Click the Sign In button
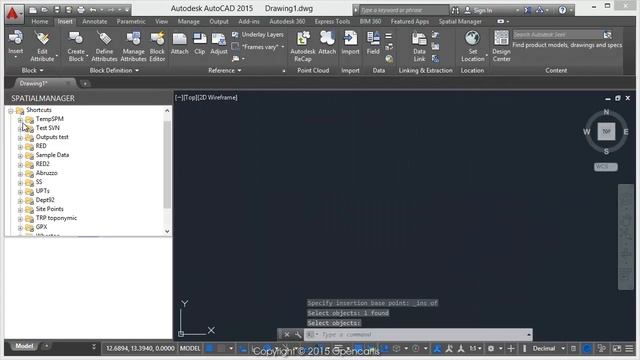 coord(483,10)
